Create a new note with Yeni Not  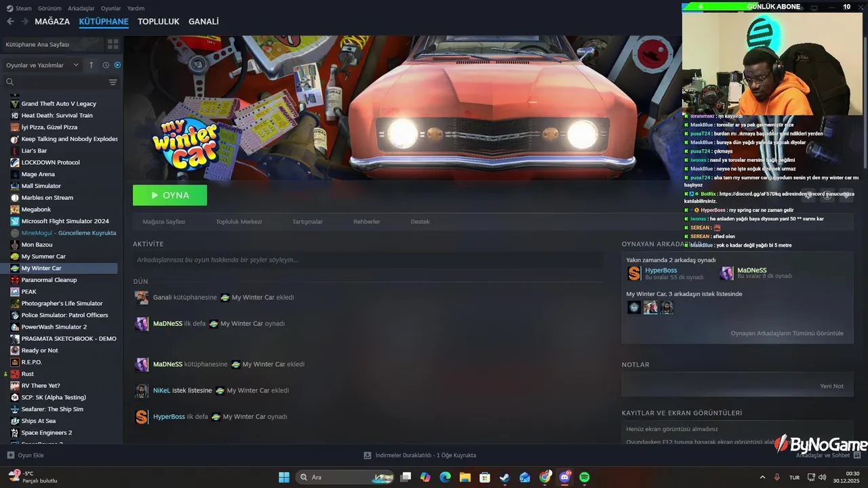point(831,386)
